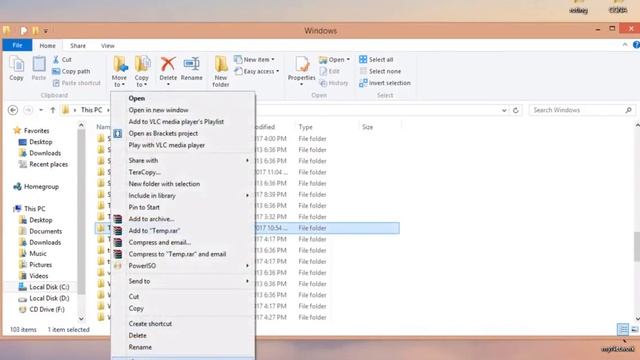
Task: Click the Edit button in ribbon
Action: tap(330, 71)
